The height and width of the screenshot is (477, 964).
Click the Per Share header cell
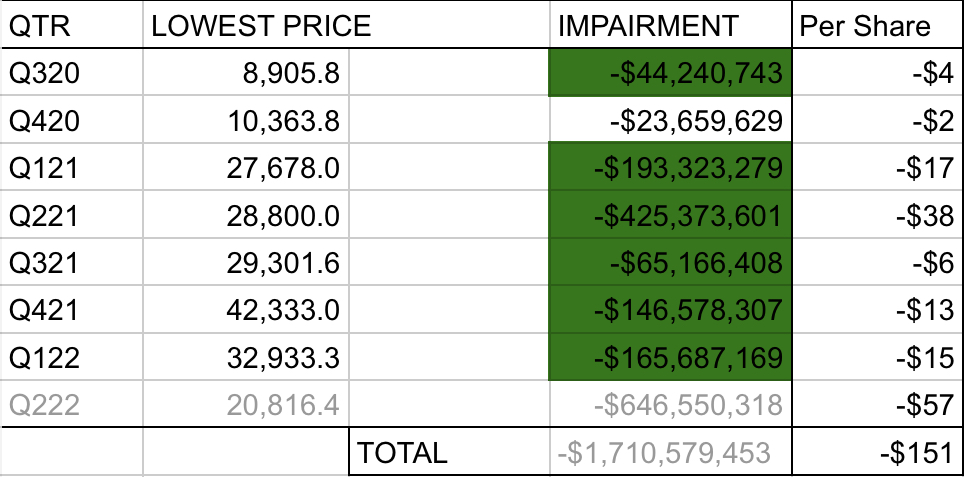click(x=876, y=27)
